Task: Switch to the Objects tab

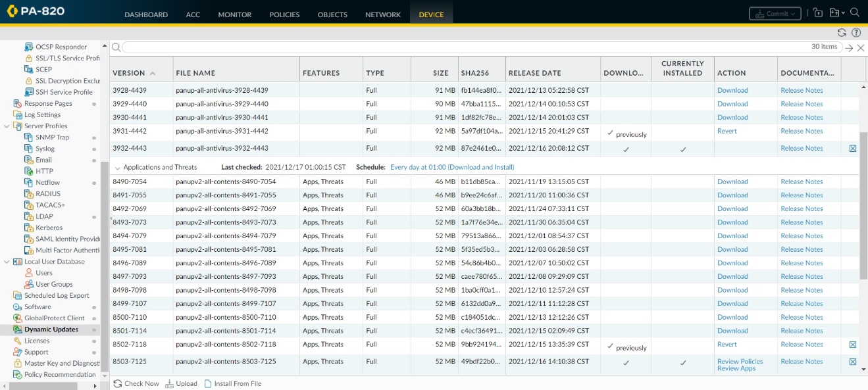Action: (332, 14)
